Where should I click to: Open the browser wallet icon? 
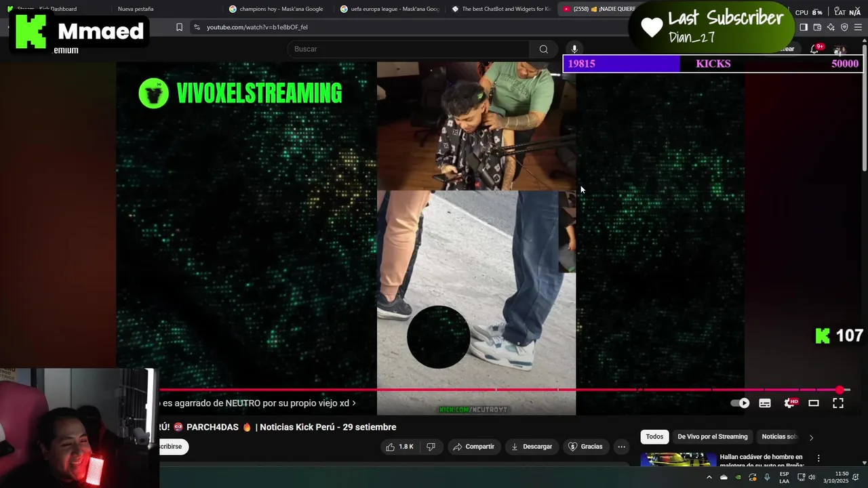(x=817, y=27)
